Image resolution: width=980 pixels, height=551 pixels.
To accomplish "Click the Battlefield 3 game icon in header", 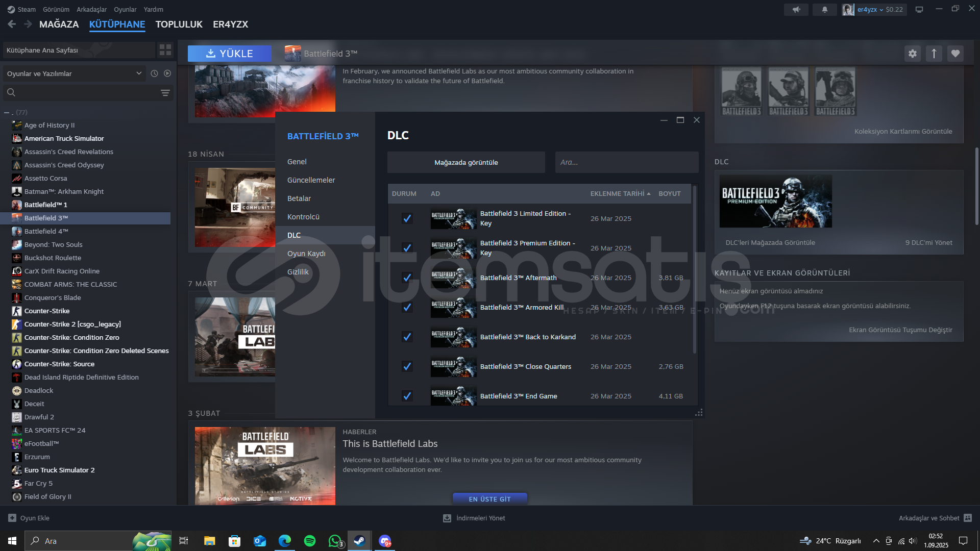I will pyautogui.click(x=293, y=54).
